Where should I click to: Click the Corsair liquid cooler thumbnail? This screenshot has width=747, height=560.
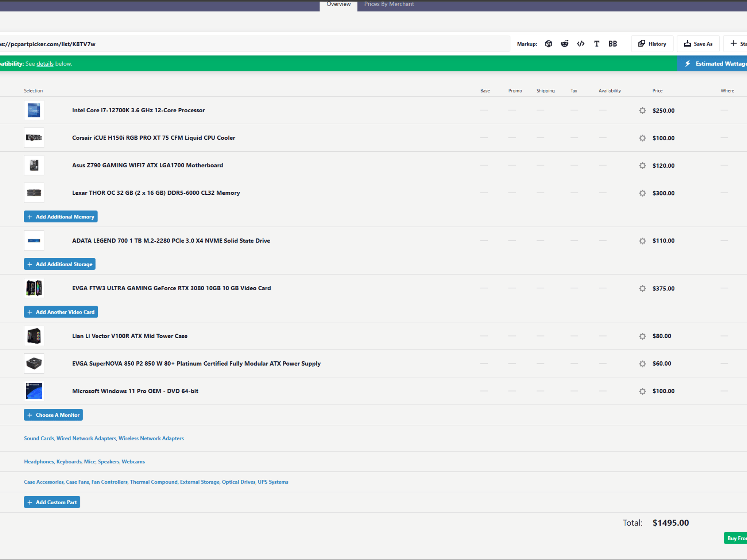34,137
